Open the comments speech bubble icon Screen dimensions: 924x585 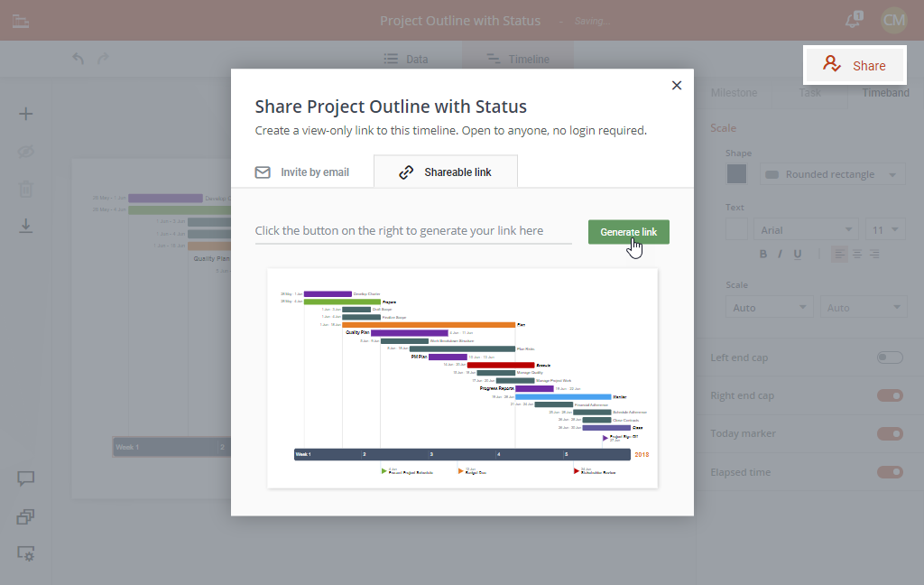click(x=26, y=478)
